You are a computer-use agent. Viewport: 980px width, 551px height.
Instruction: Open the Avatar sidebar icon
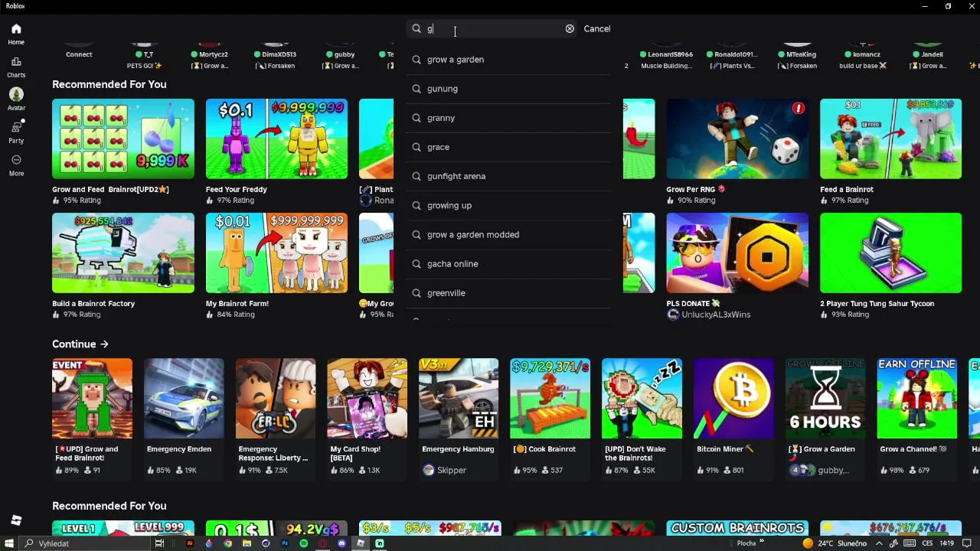(16, 99)
